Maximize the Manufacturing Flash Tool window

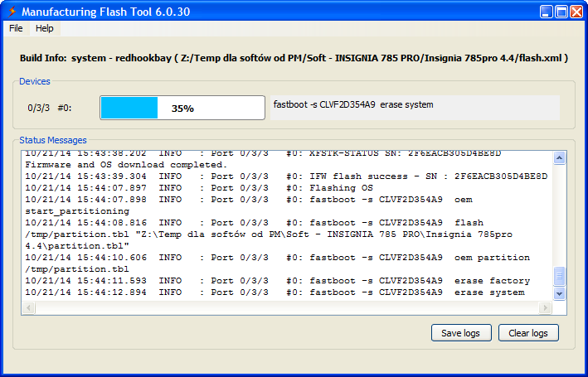[x=561, y=12]
